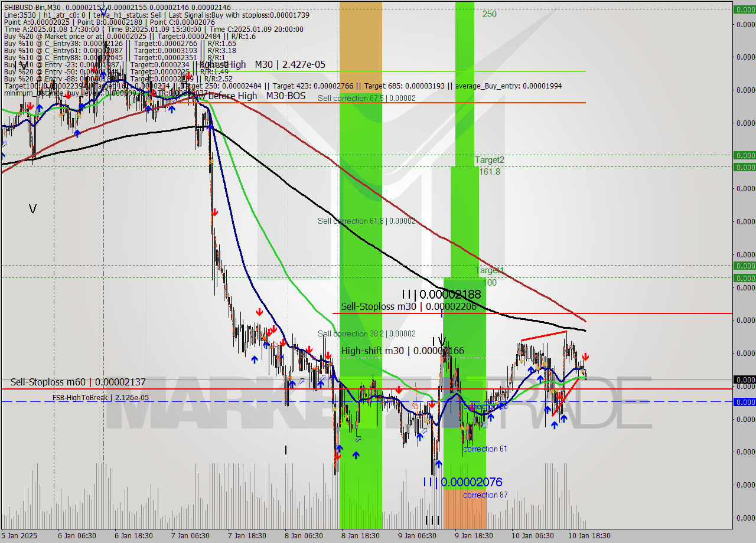Screen dimensions: 756x543
Task: Click the 7 Jan 18:30 time label
Action: (x=247, y=535)
